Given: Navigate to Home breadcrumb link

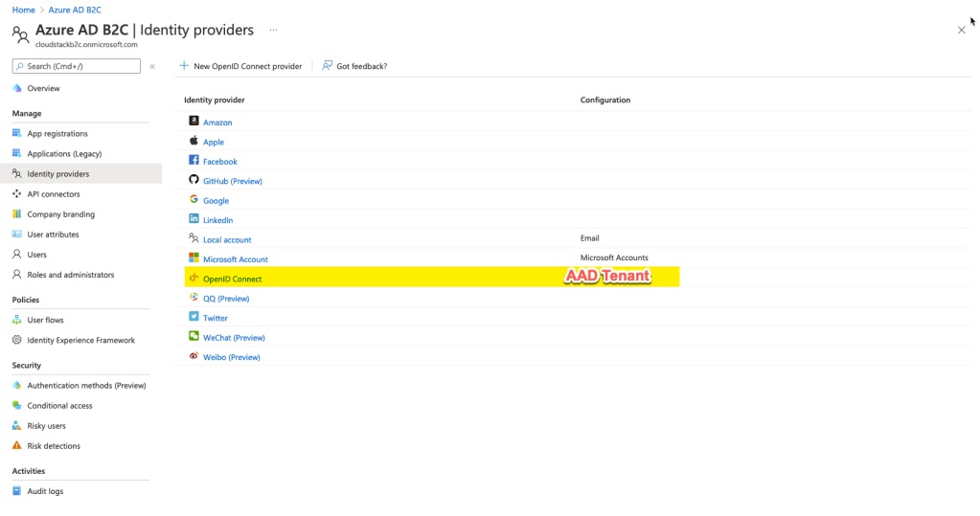Looking at the screenshot, I should point(23,10).
